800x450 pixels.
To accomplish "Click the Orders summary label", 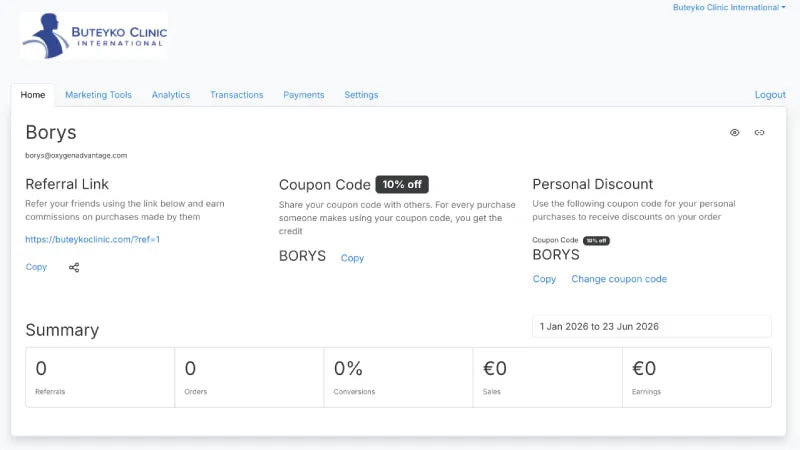I will coord(195,392).
